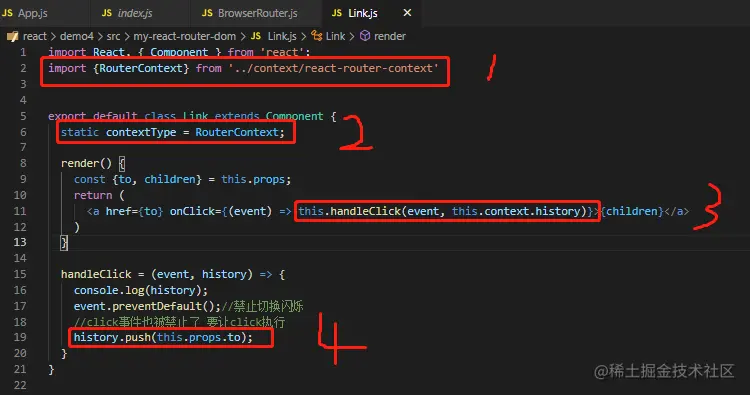This screenshot has height=395, width=750.
Task: Open the my-react-router-dom breadcrumb segment
Action: pyautogui.click(x=185, y=36)
